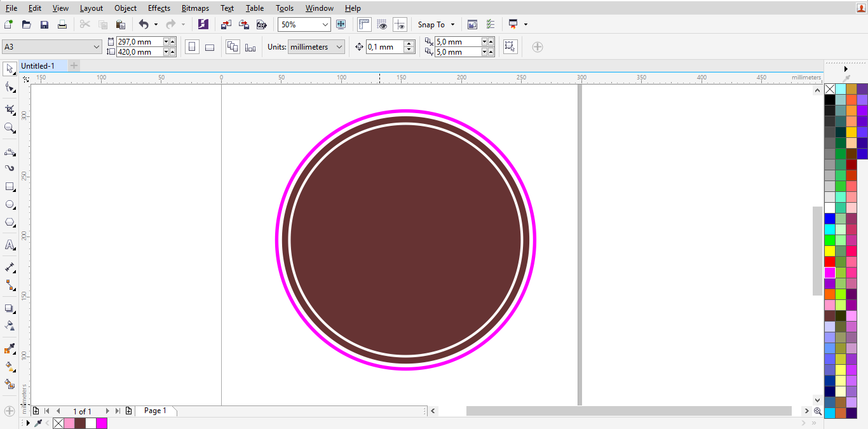Open the Object menu
The image size is (868, 429).
point(125,8)
